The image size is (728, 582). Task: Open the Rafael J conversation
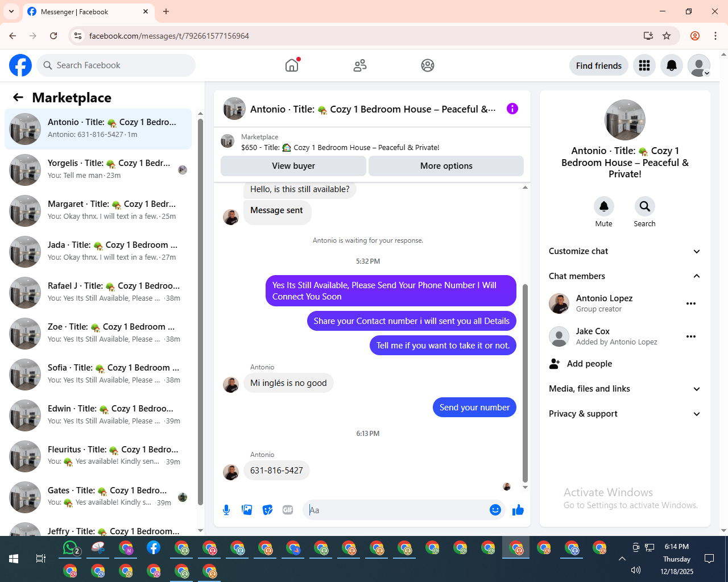[x=98, y=293]
